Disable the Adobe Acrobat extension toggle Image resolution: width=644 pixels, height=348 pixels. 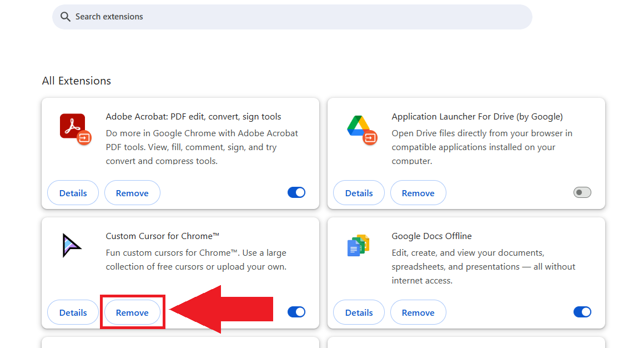(296, 192)
